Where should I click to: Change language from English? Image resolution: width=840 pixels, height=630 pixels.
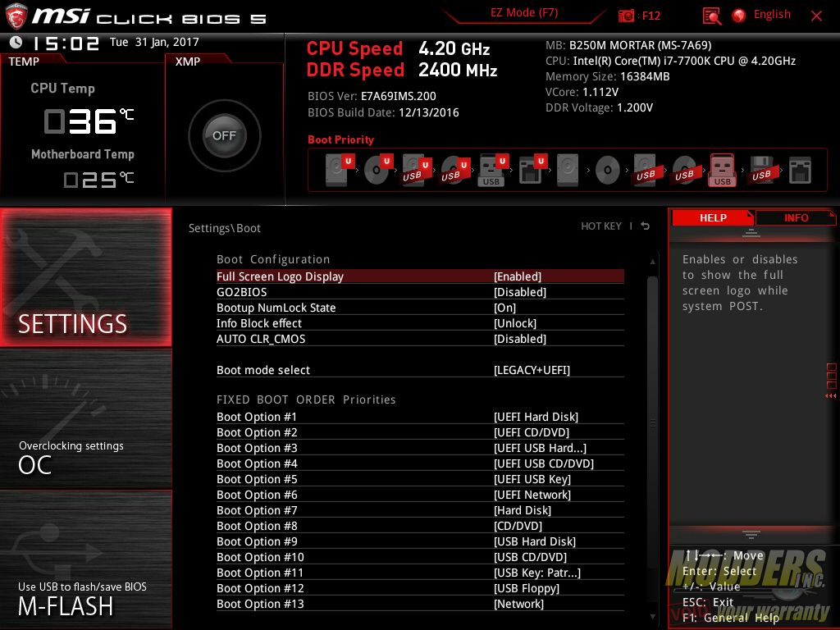tap(772, 15)
